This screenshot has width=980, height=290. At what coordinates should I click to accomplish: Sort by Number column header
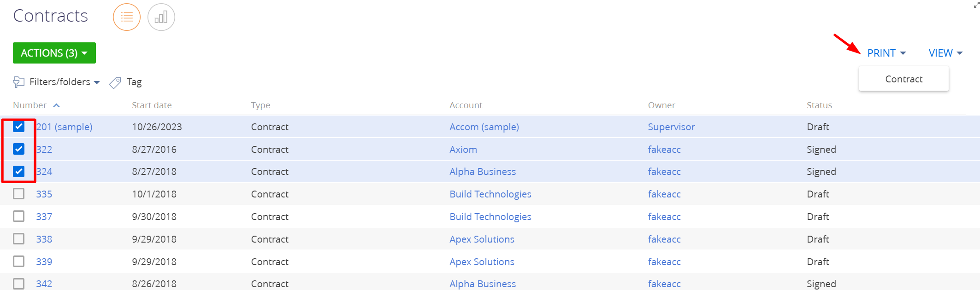30,105
